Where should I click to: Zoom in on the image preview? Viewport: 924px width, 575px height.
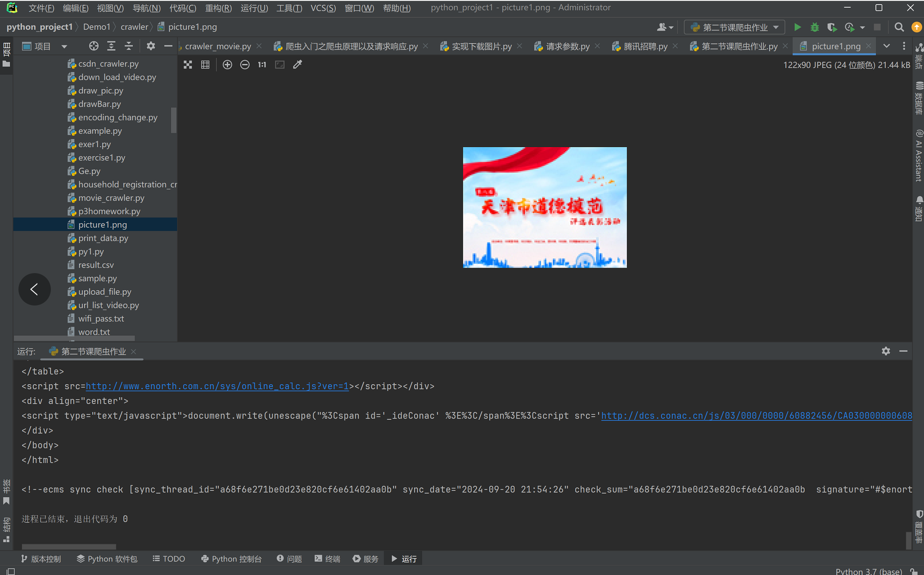227,65
